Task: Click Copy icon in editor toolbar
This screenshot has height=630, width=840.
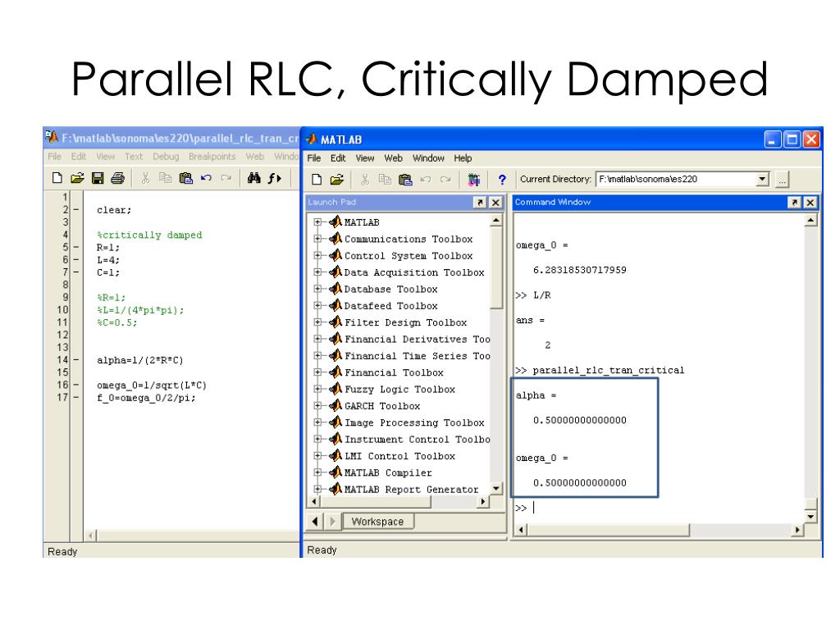Action: 166,178
